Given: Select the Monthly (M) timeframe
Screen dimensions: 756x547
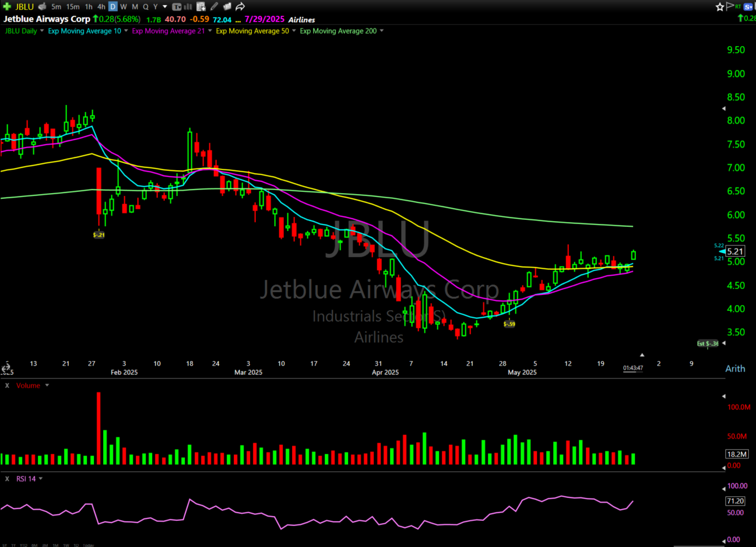Looking at the screenshot, I should pos(135,6).
